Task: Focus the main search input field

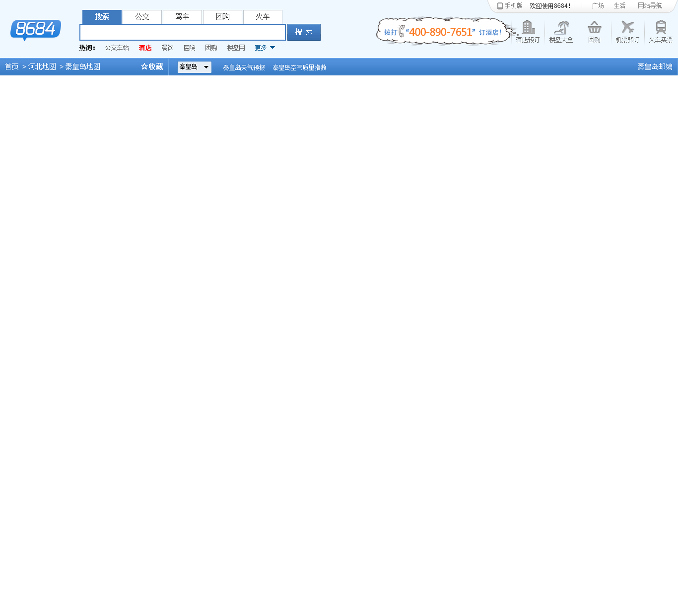Action: [x=183, y=32]
